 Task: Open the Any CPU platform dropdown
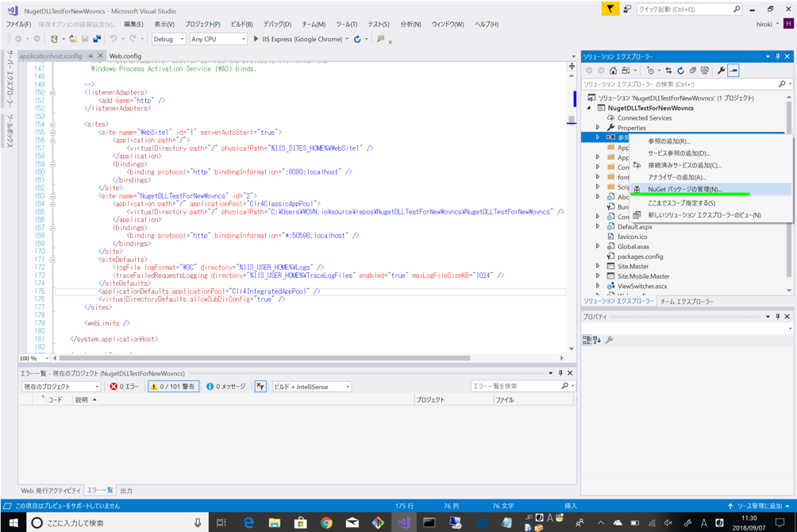tap(218, 39)
